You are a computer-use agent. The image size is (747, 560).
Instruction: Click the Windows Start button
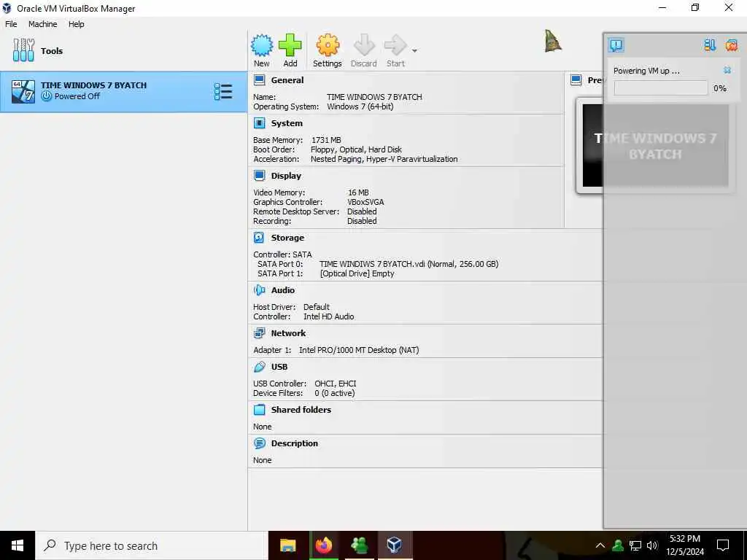tap(18, 545)
